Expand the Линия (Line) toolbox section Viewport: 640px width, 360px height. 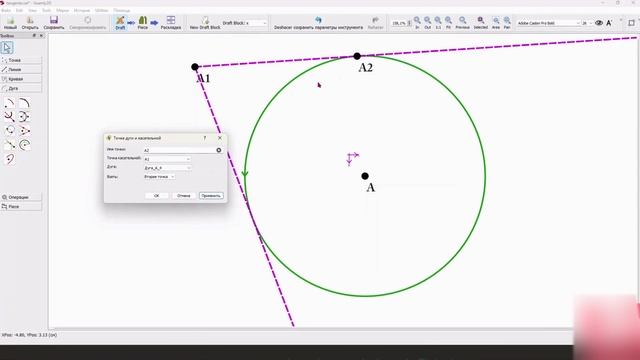coord(21,69)
